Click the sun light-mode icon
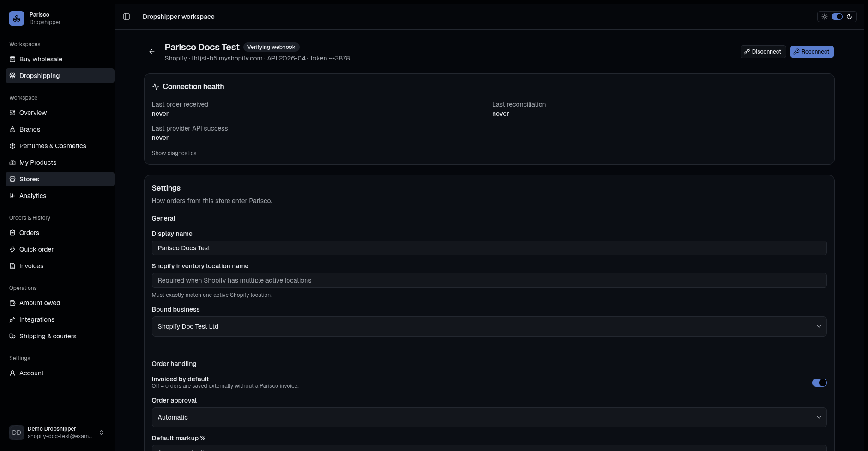Image resolution: width=868 pixels, height=451 pixels. (825, 17)
